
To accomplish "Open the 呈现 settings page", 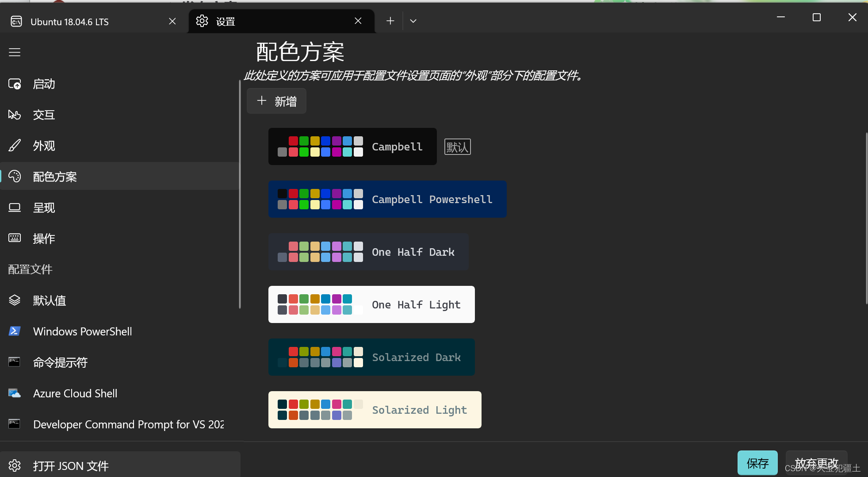I will click(120, 208).
